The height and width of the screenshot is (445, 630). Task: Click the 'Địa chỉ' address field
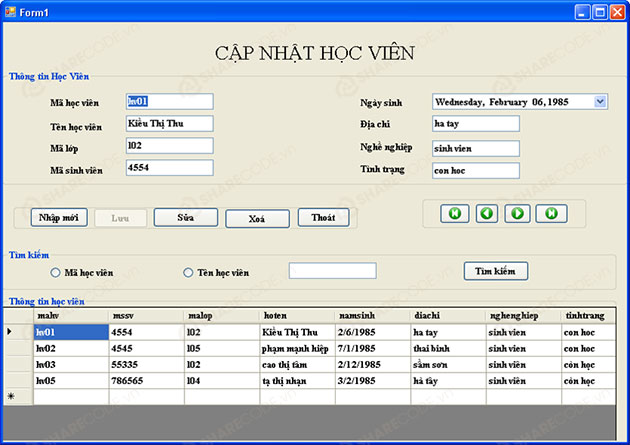[x=476, y=124]
